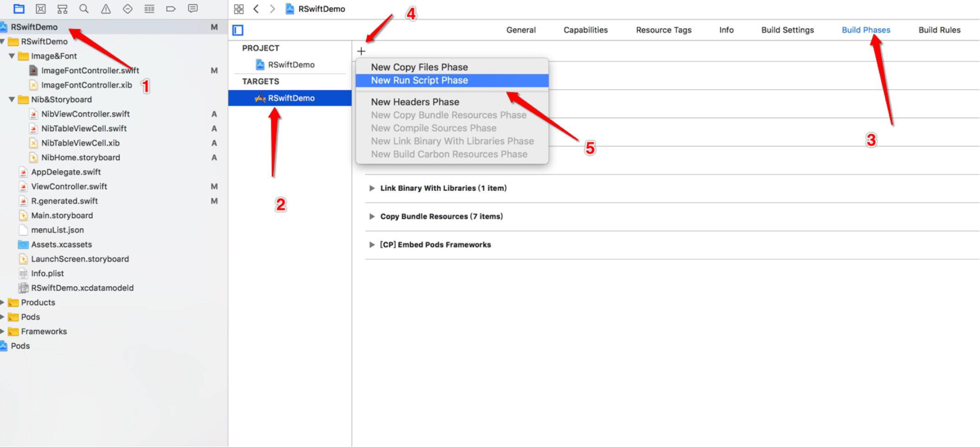Open the related items grid icon
Viewport: 980px width, 447px height.
[x=239, y=9]
